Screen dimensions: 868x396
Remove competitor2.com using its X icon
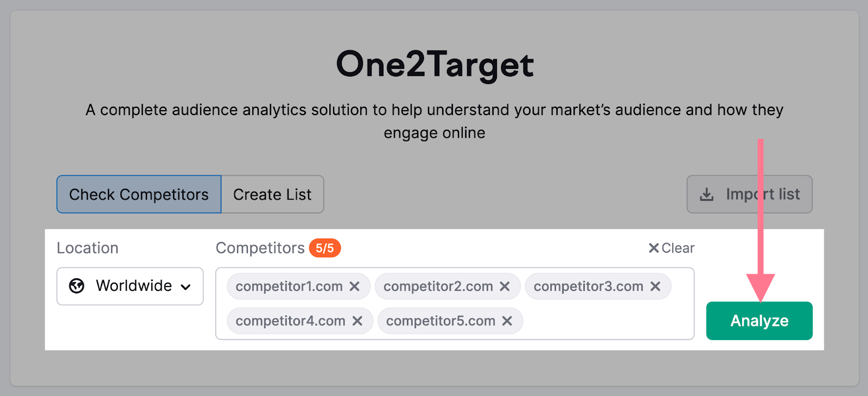click(506, 286)
